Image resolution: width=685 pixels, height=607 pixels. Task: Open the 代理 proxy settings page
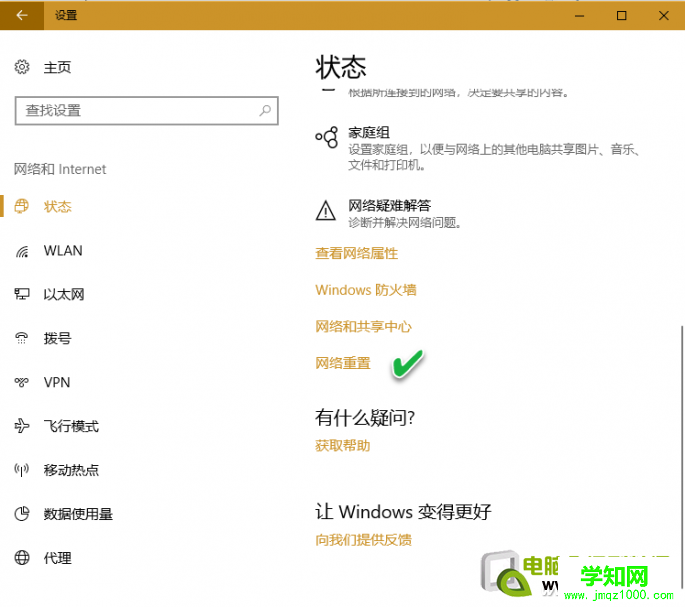pos(57,558)
